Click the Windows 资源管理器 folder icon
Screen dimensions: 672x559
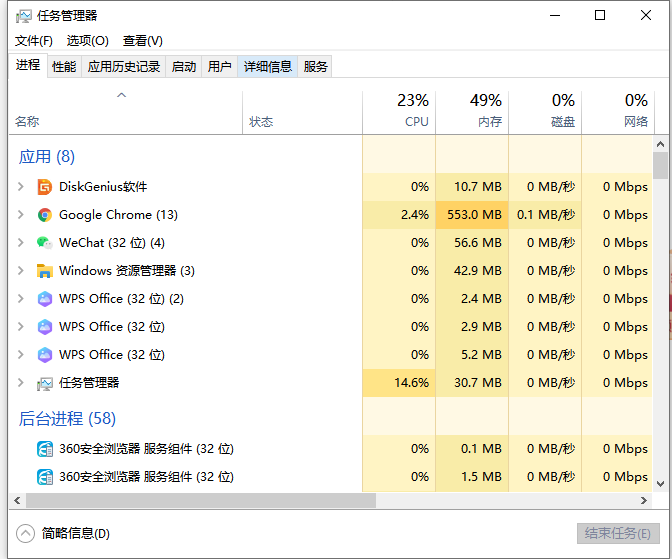click(x=45, y=271)
